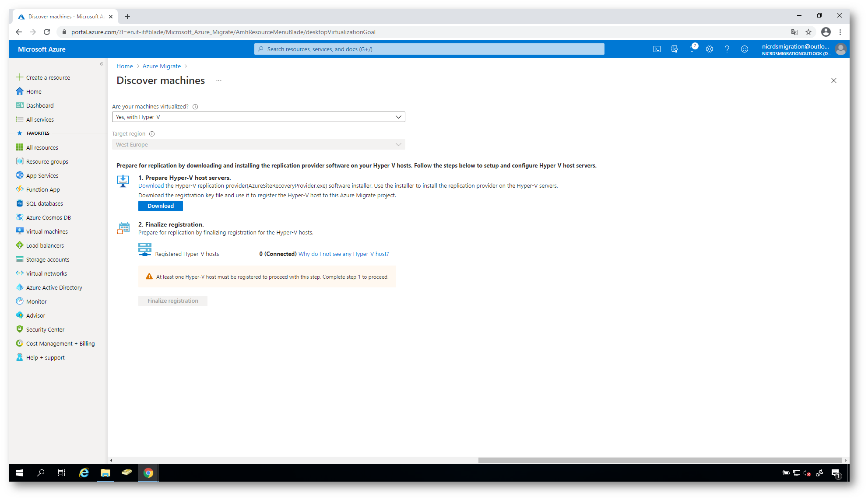Click the Function App icon

[x=20, y=189]
